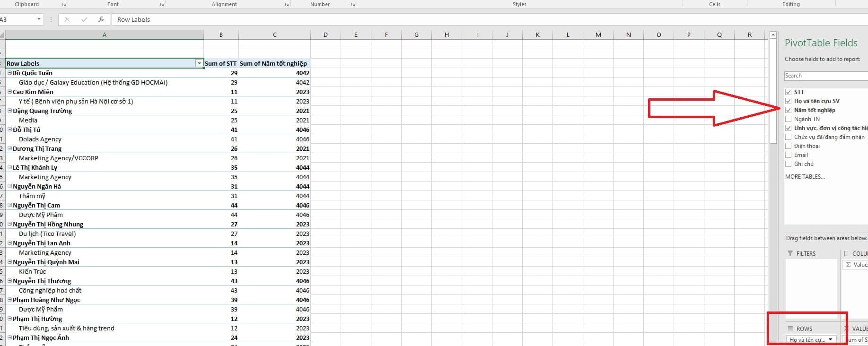
Task: Select column H header
Action: pyautogui.click(x=447, y=35)
